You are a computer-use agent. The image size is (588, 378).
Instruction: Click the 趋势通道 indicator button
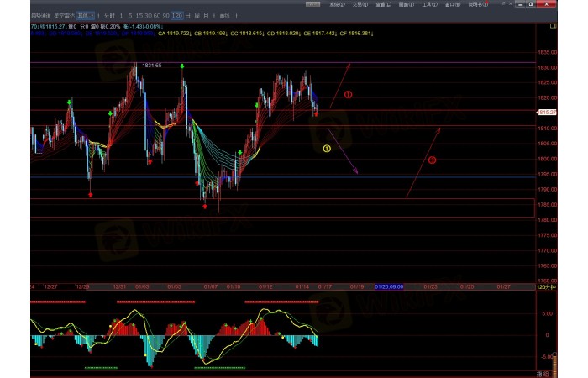point(39,16)
